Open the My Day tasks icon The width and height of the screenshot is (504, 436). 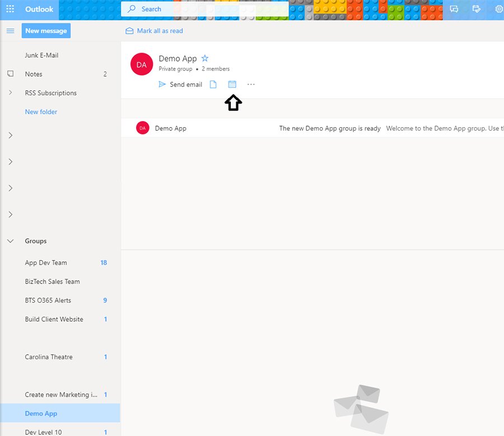477,9
